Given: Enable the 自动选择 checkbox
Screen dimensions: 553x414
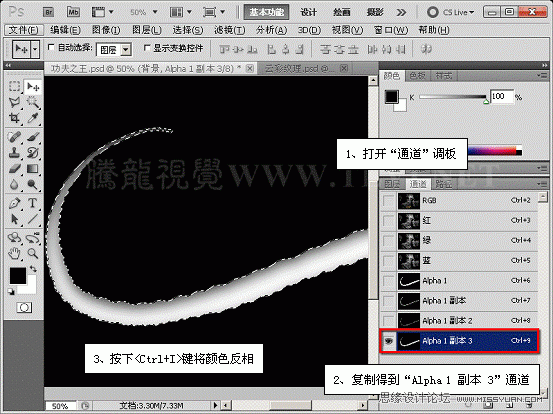Looking at the screenshot, I should [51, 47].
